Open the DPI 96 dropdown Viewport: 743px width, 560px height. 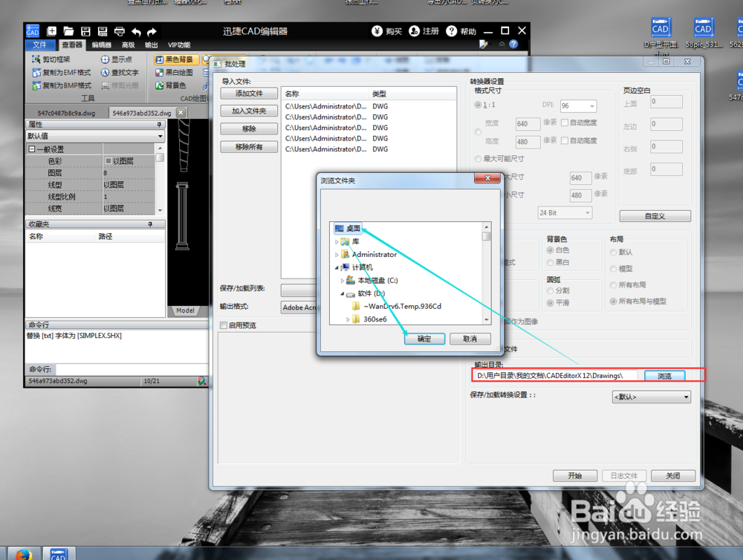pyautogui.click(x=578, y=105)
